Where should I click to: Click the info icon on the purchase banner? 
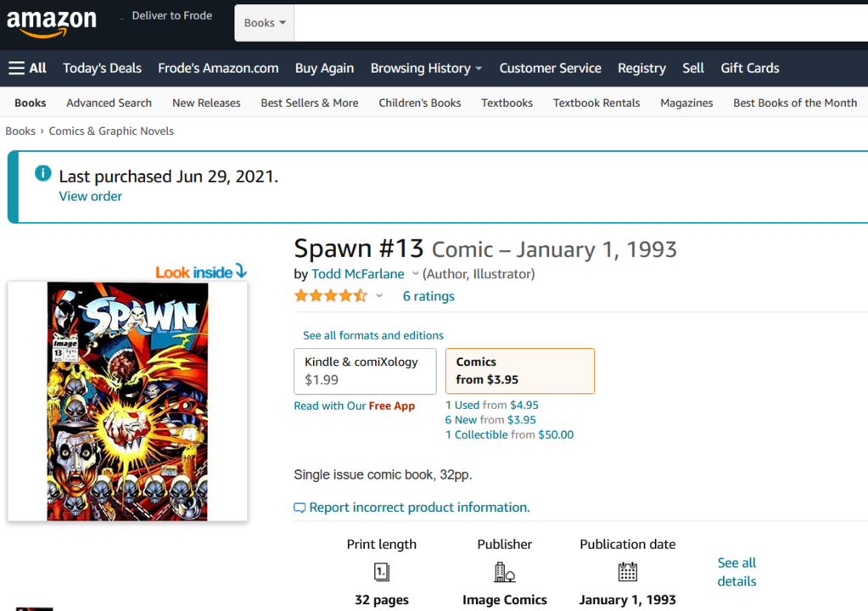coord(42,172)
